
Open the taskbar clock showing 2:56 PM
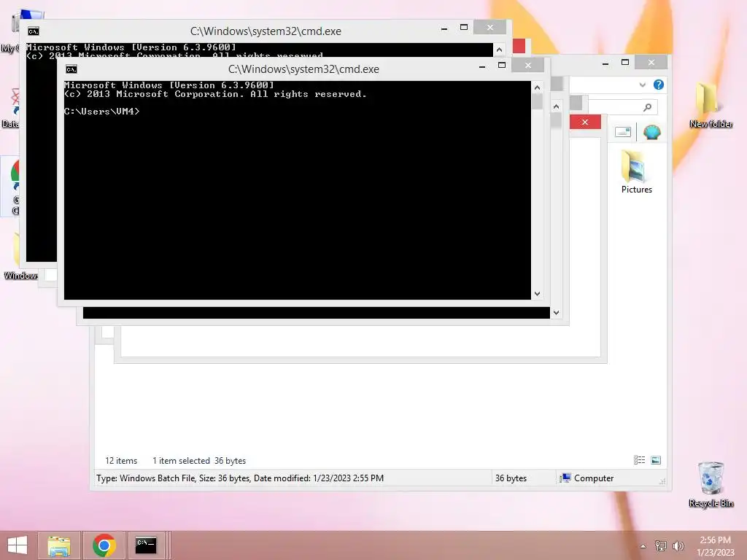click(715, 546)
